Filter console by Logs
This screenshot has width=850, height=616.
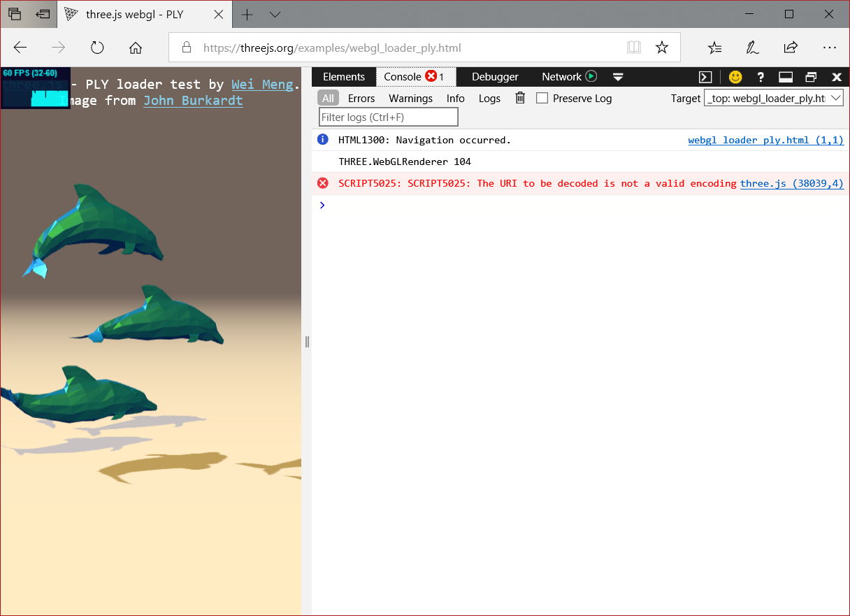pyautogui.click(x=489, y=98)
